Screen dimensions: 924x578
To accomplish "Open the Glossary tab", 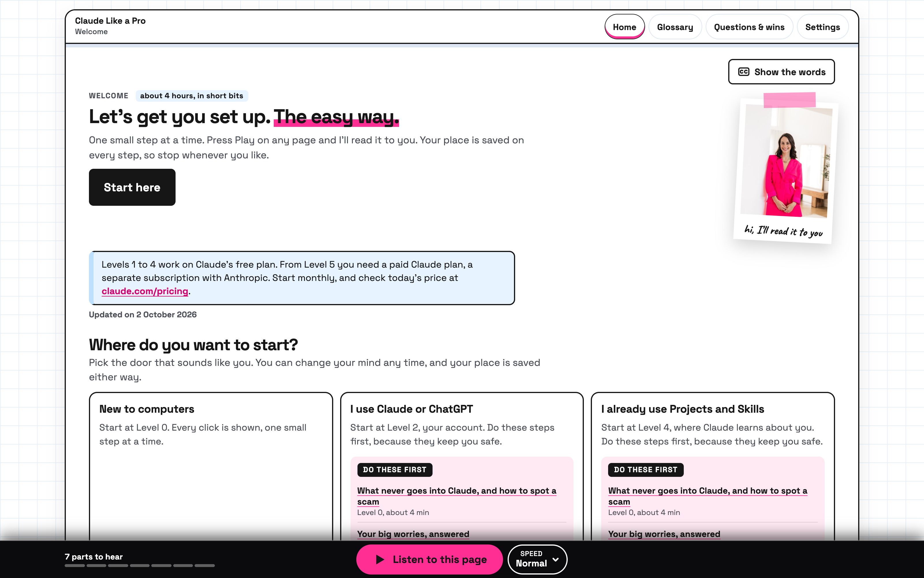I will pos(675,27).
